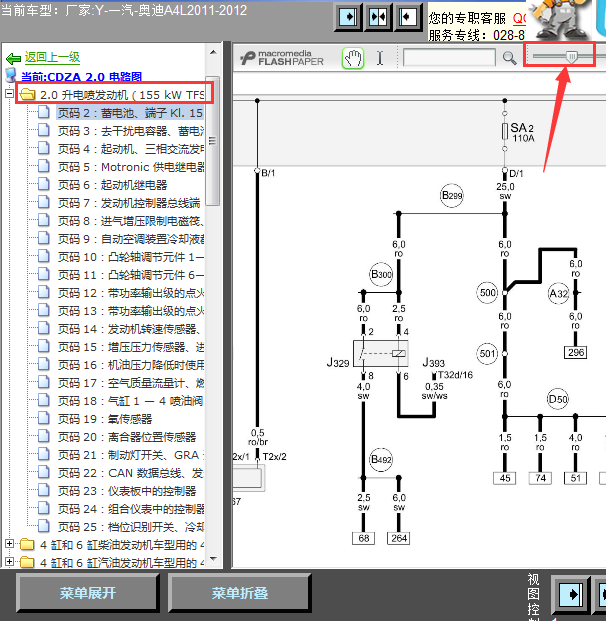Click reference box 296 in diagram
This screenshot has width=606, height=623.
point(575,352)
